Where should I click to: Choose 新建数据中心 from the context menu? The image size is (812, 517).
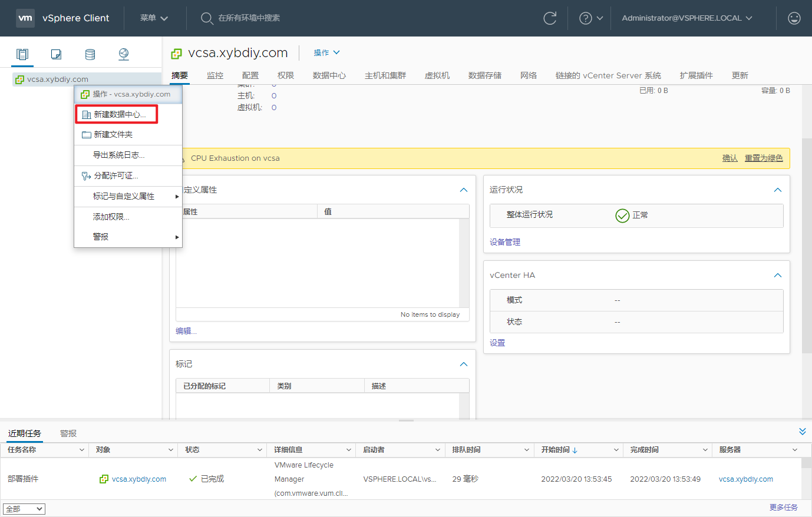115,114
